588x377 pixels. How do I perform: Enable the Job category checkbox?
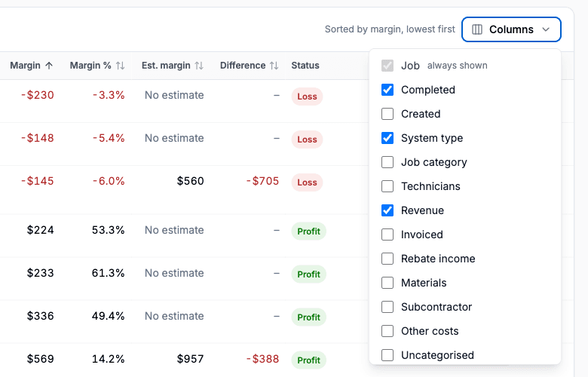[x=387, y=162]
